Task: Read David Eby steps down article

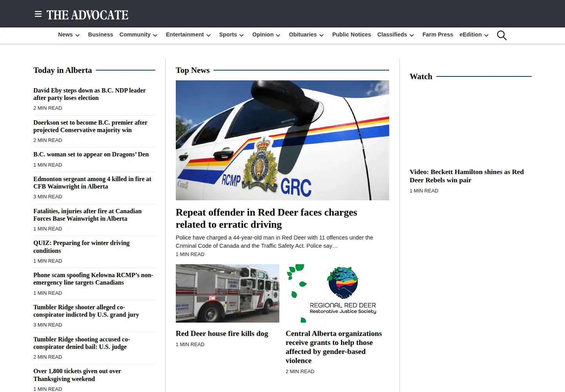Action: click(x=89, y=94)
